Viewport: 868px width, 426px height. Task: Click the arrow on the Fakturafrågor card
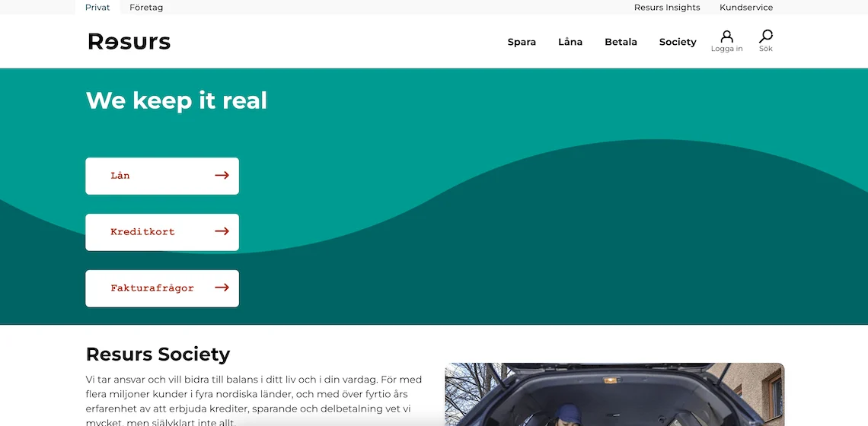222,287
